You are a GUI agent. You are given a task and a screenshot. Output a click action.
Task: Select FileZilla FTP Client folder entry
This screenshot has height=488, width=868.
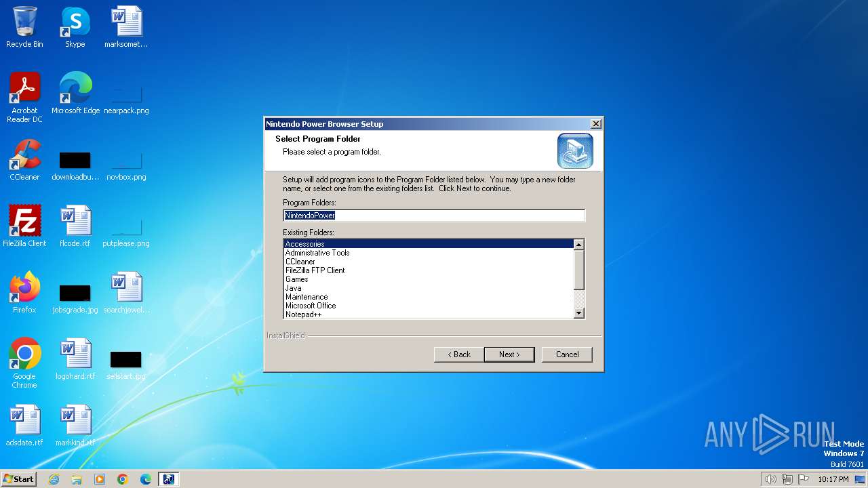[429, 270]
